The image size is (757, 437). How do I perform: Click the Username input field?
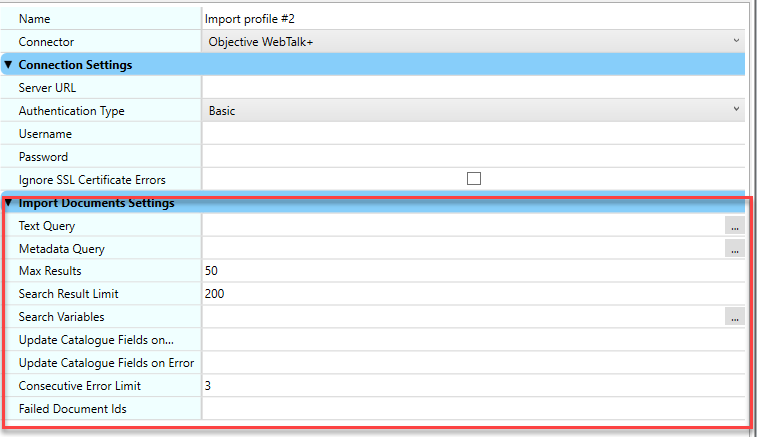point(474,134)
